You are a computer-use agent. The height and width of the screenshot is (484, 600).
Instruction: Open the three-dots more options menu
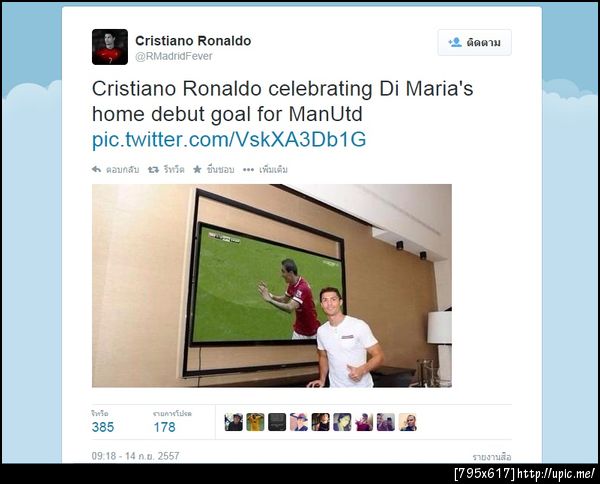pyautogui.click(x=248, y=169)
